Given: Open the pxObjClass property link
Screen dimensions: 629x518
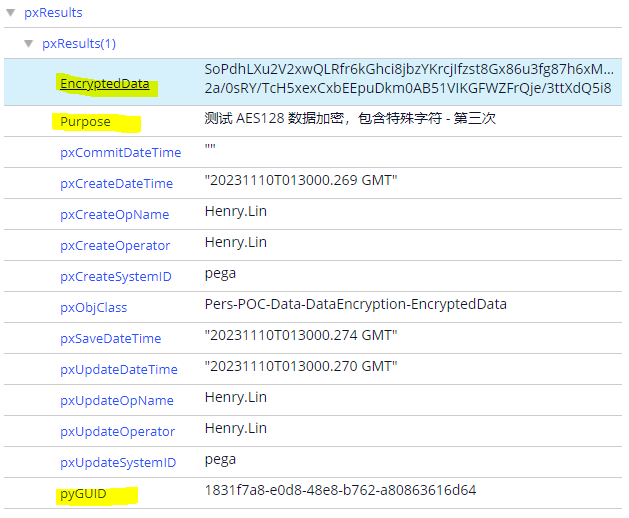Looking at the screenshot, I should (93, 308).
